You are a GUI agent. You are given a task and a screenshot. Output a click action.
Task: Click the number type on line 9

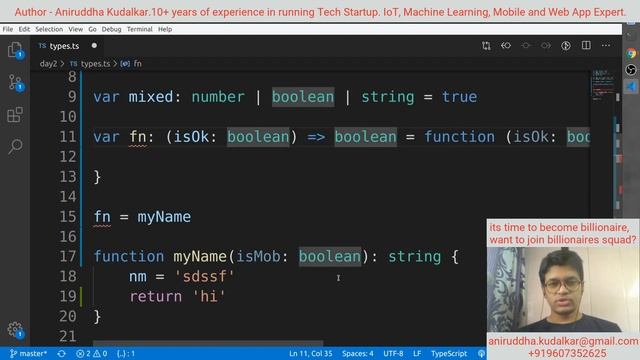tap(218, 97)
